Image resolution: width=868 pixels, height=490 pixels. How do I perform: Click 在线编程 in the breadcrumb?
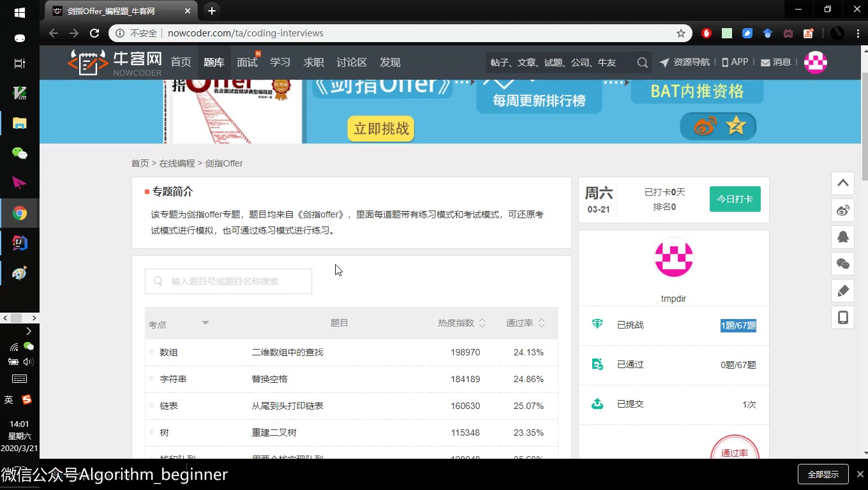[177, 163]
